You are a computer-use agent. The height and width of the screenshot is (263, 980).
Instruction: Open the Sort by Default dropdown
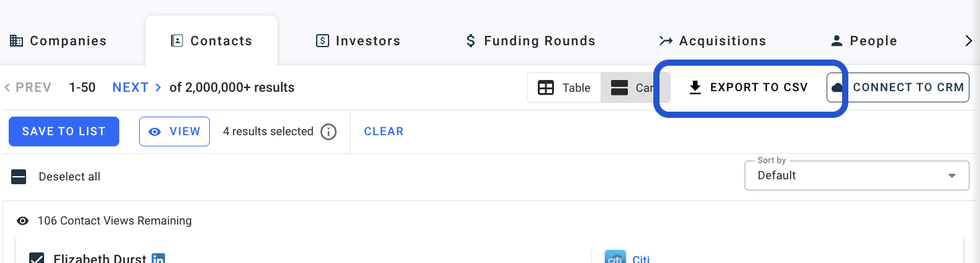click(856, 176)
